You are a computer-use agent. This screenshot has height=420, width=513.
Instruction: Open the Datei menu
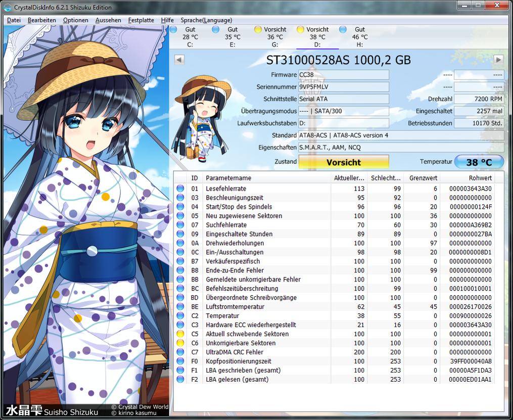(14, 20)
